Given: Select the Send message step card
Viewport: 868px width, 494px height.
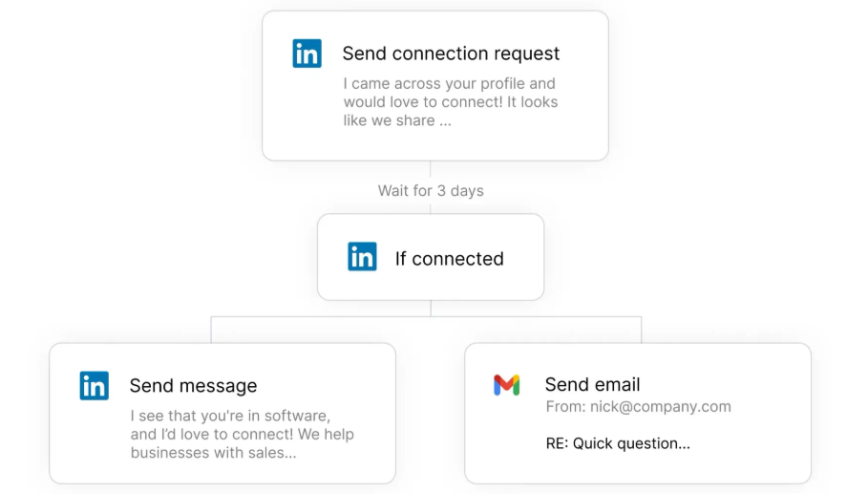Looking at the screenshot, I should tap(222, 468).
